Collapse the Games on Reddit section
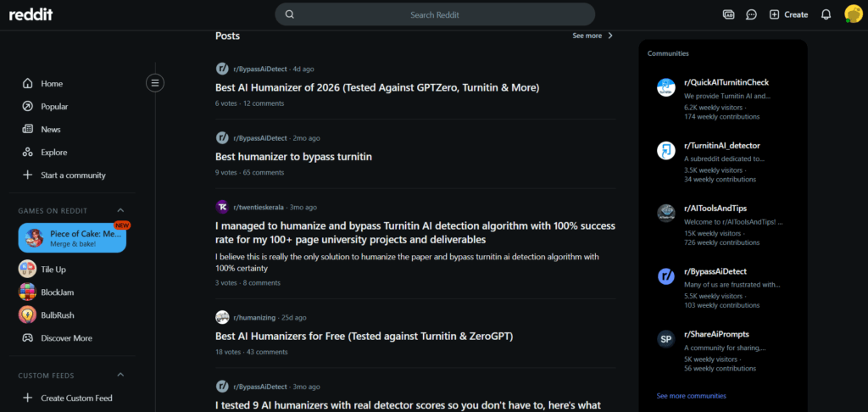Viewport: 868px width, 412px height. coord(120,210)
